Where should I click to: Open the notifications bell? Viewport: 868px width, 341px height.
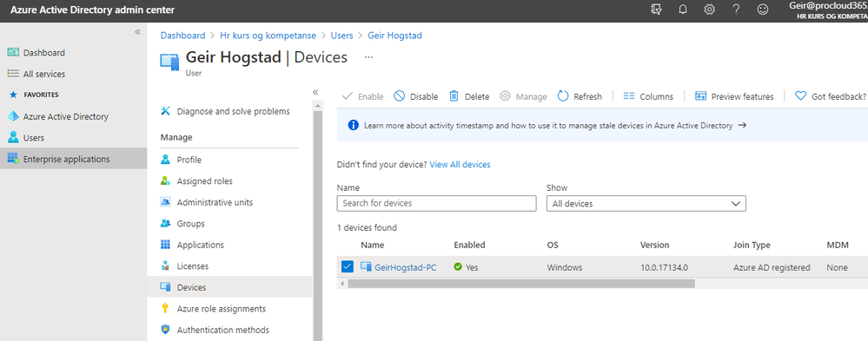(683, 10)
